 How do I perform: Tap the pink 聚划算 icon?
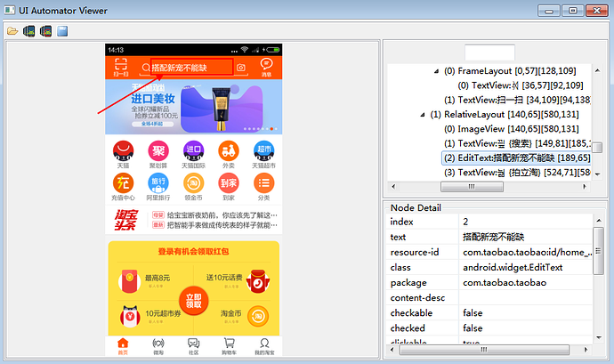(158, 150)
